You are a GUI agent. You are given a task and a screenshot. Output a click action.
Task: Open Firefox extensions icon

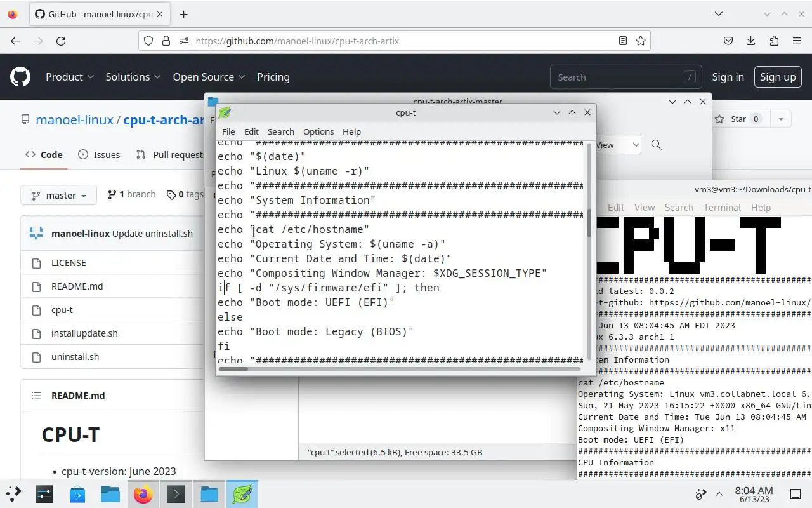click(x=774, y=41)
